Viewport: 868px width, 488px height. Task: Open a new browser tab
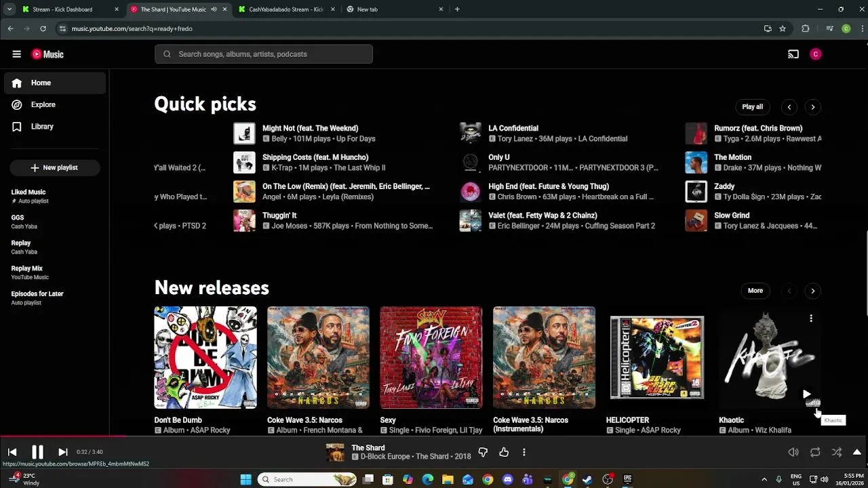457,9
